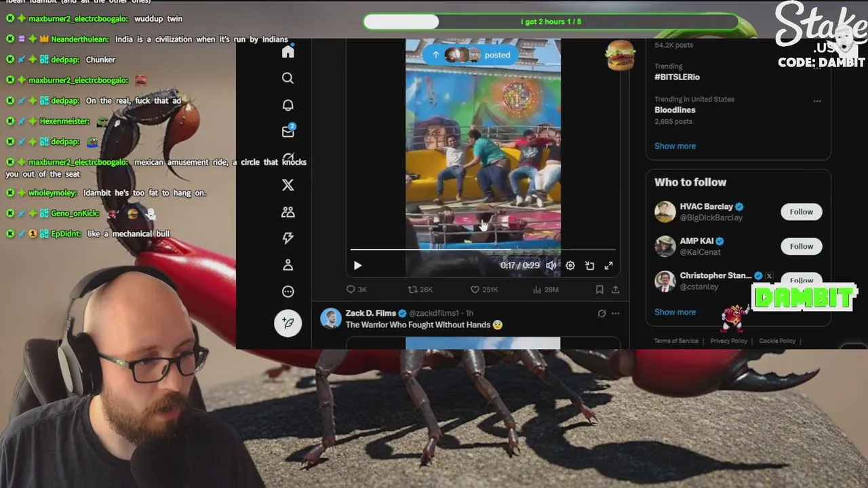The image size is (868, 488).
Task: Click the ban icon beside Neanderthulean
Action: (x=10, y=39)
